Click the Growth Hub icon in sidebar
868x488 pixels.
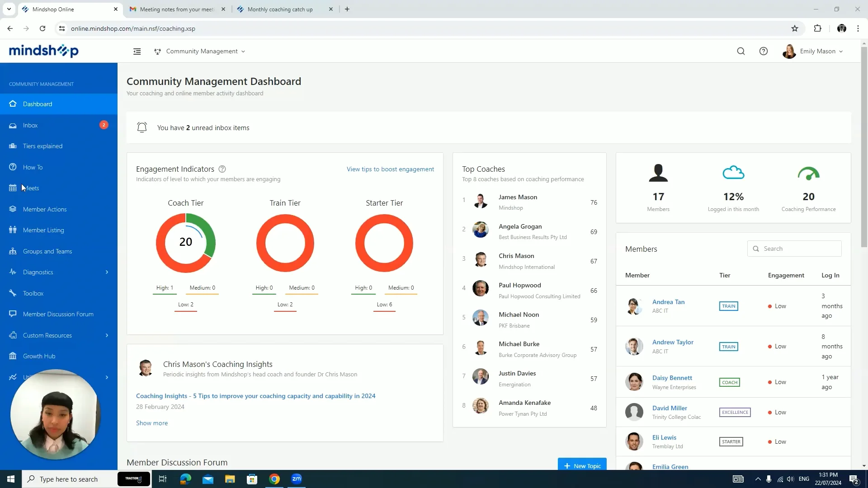(13, 356)
